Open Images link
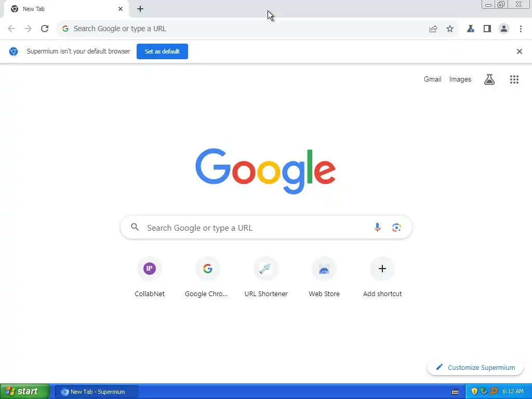The width and height of the screenshot is (532, 399). click(460, 79)
